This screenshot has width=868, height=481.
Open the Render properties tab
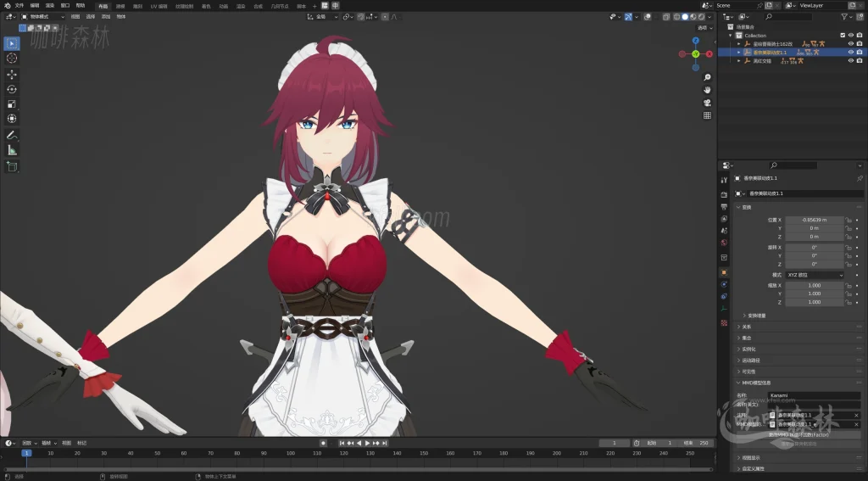pos(724,194)
